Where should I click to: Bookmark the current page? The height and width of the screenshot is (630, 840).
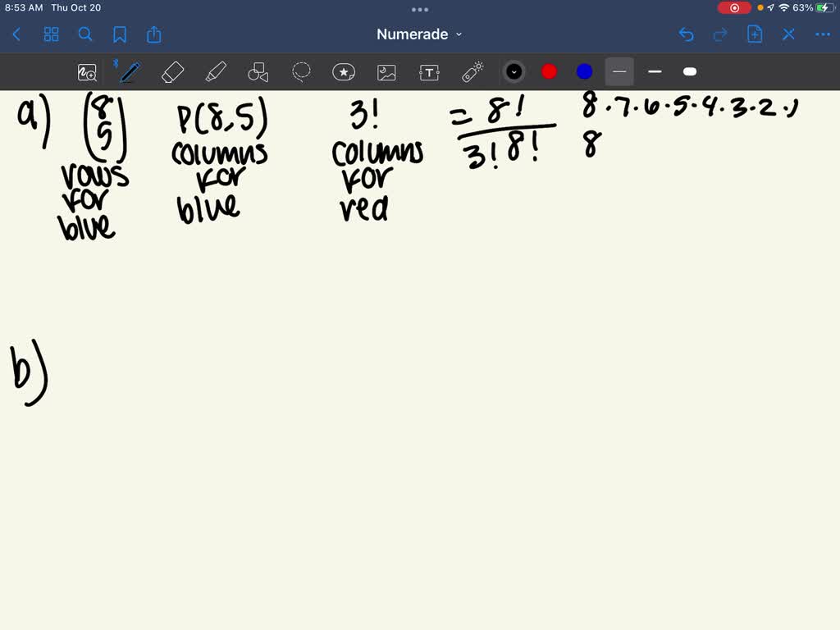click(x=120, y=34)
